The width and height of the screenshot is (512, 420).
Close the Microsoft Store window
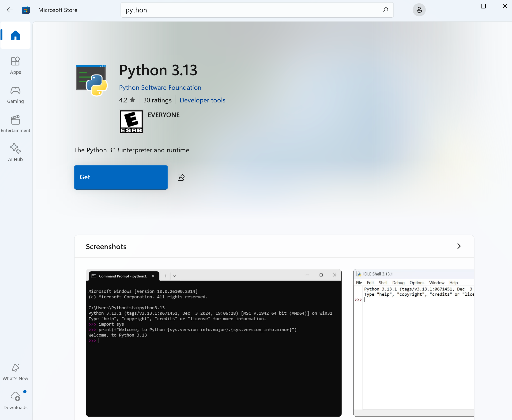(505, 6)
